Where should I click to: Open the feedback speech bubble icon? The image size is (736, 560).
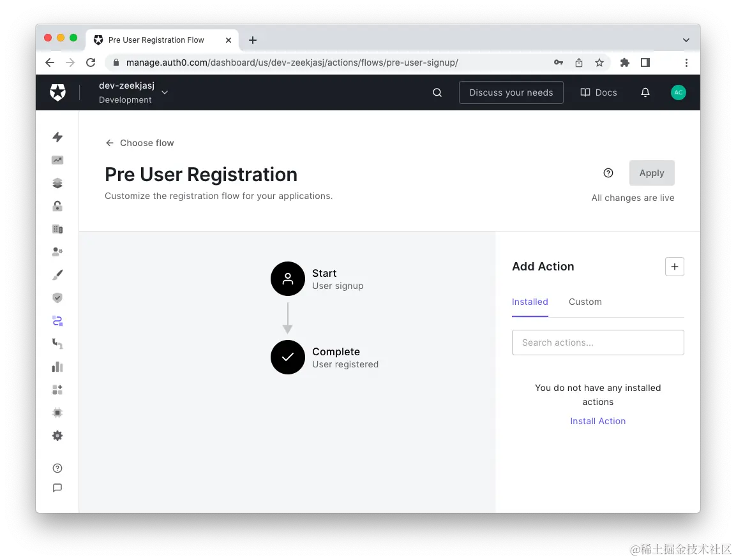click(x=57, y=488)
